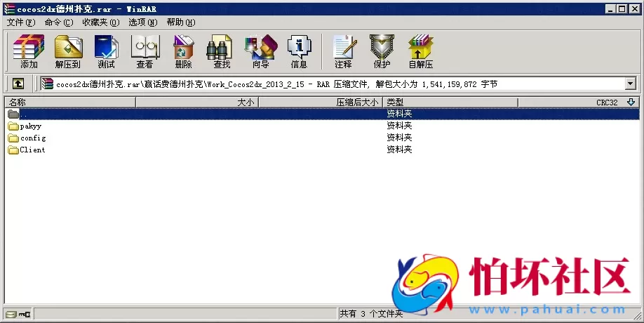
Task: Sort by Packed size (压缩后大小) header
Action: 321,102
